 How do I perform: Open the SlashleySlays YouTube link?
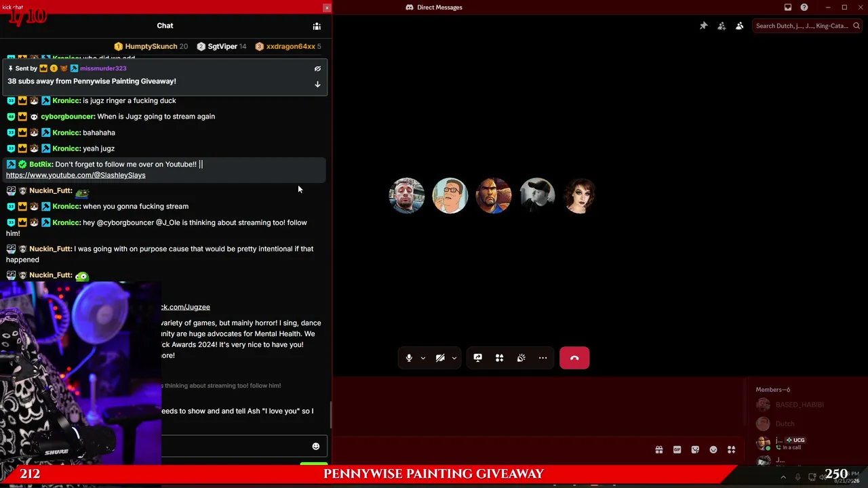click(76, 175)
